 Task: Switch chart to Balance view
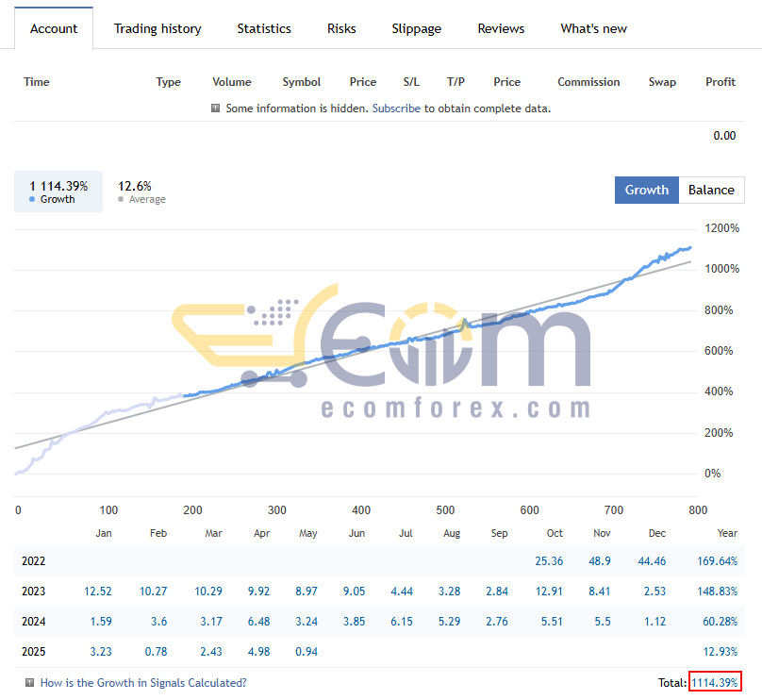click(711, 190)
